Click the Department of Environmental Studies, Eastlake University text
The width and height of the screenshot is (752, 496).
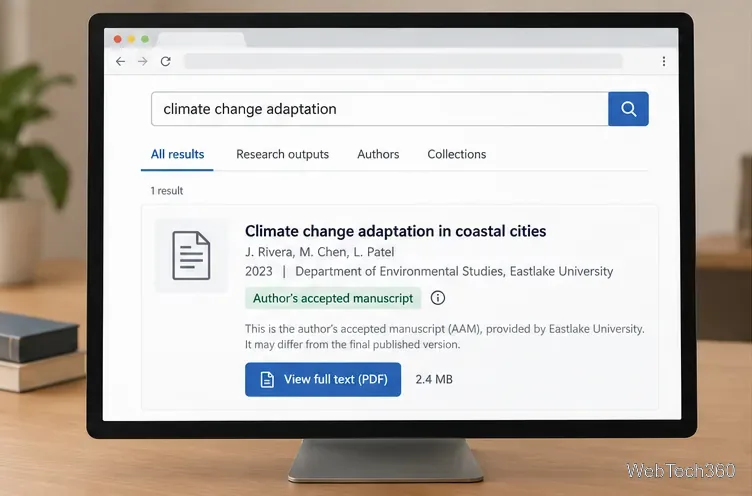point(454,272)
